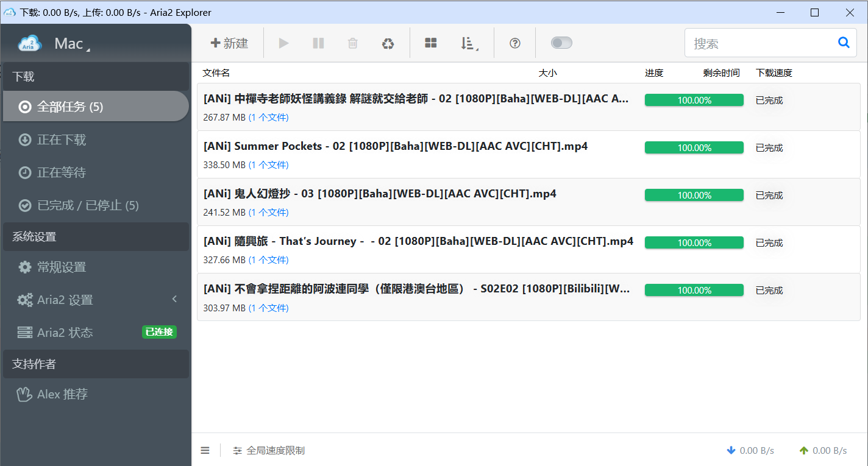
Task: Click the Aria2 设置 double-gear icon
Action: (x=25, y=300)
